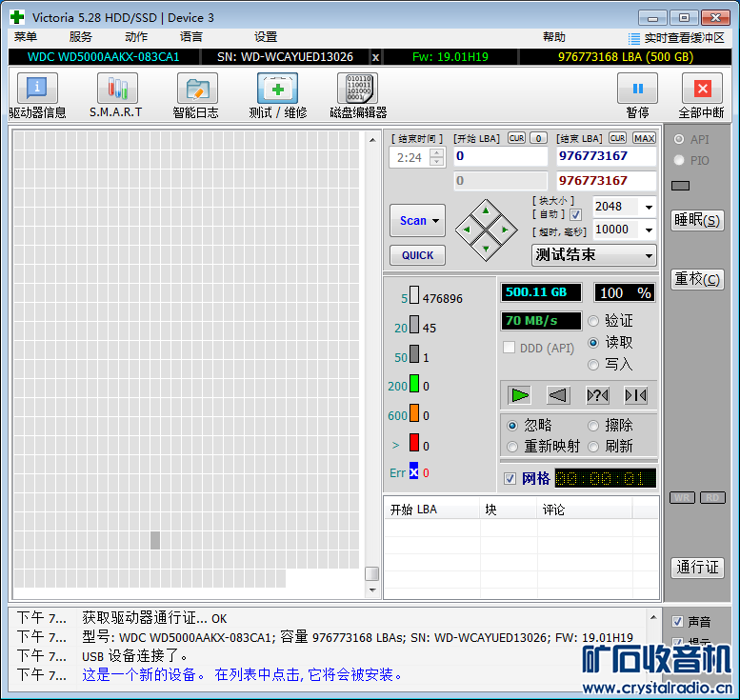The height and width of the screenshot is (700, 740).
Task: Select the remap (重新映射) radio option
Action: (x=512, y=446)
